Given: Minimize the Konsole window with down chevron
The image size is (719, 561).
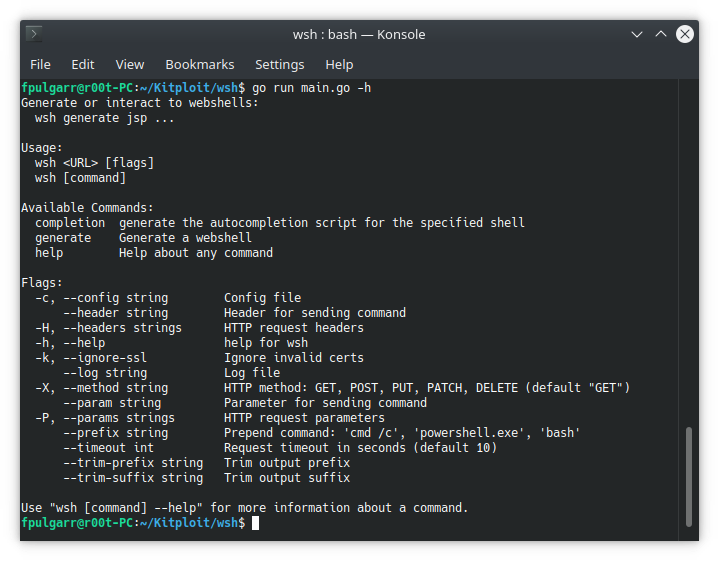Looking at the screenshot, I should [636, 34].
